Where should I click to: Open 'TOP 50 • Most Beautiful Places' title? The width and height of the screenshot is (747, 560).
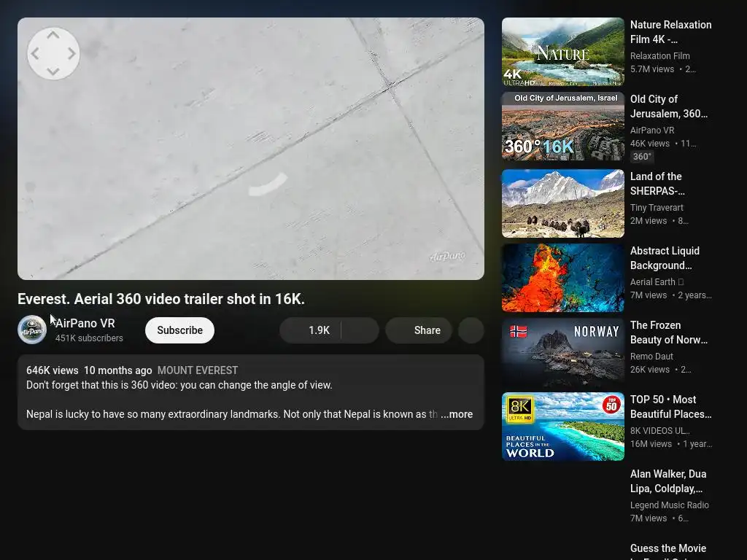coord(671,406)
